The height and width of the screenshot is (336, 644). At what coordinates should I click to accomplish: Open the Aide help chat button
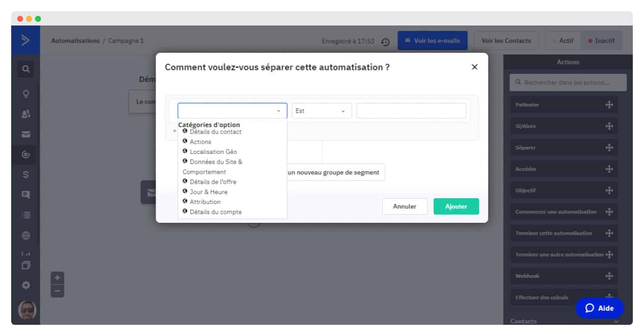click(599, 308)
